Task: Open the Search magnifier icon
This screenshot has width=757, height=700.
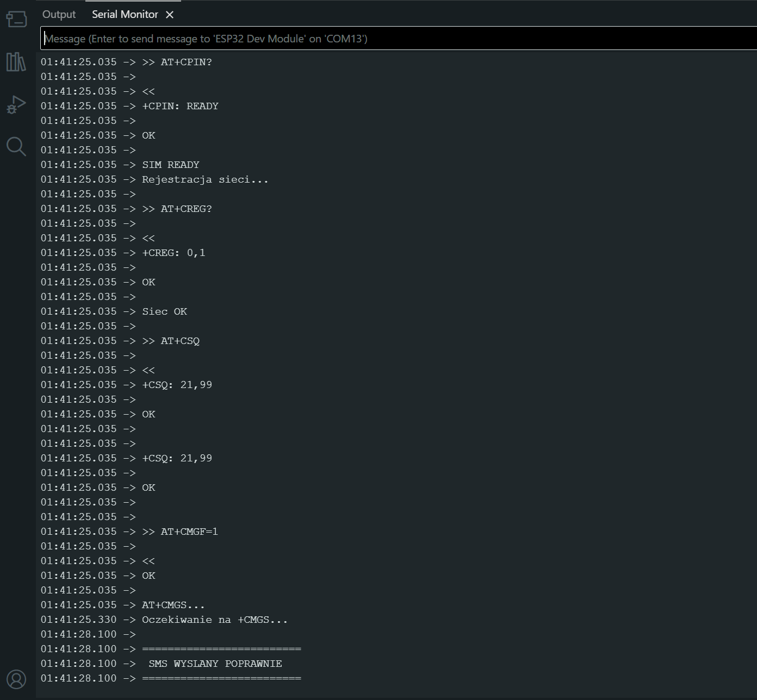Action: [16, 147]
